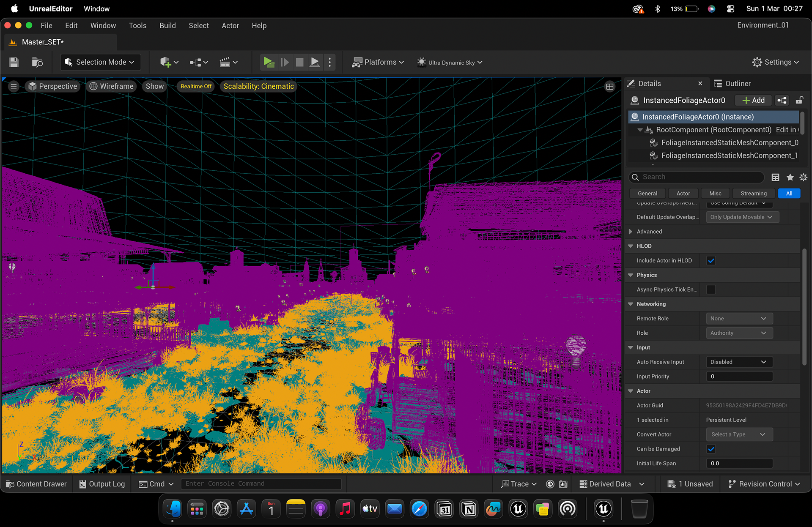Click the lock icon in the Details panel
This screenshot has height=527, width=812.
click(799, 100)
